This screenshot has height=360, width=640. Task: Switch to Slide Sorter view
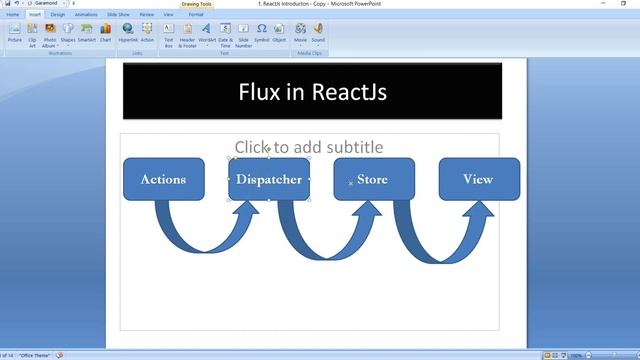point(555,356)
